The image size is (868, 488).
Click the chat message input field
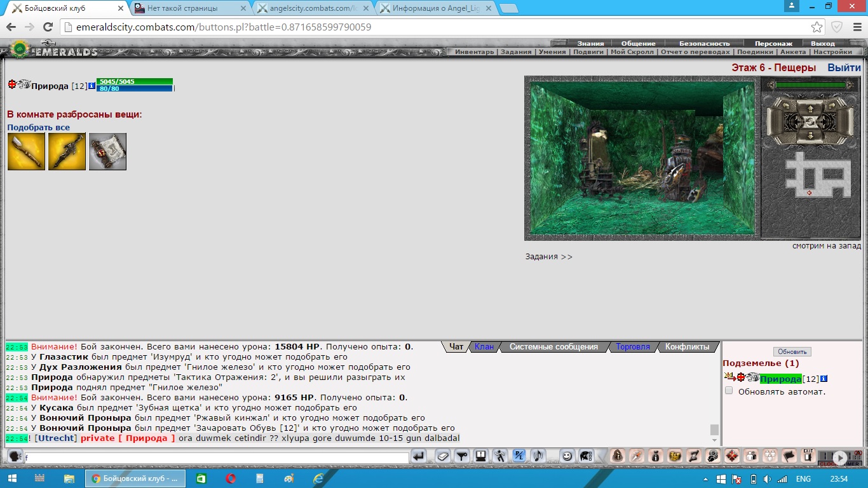[217, 457]
